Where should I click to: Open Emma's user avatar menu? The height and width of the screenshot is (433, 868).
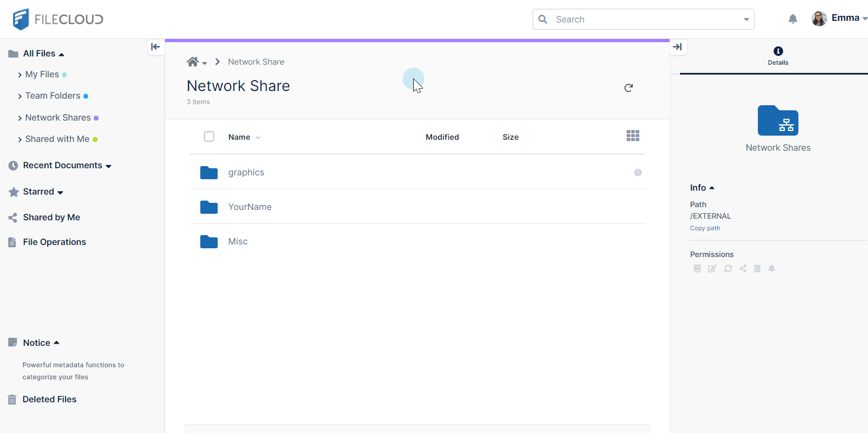[819, 19]
